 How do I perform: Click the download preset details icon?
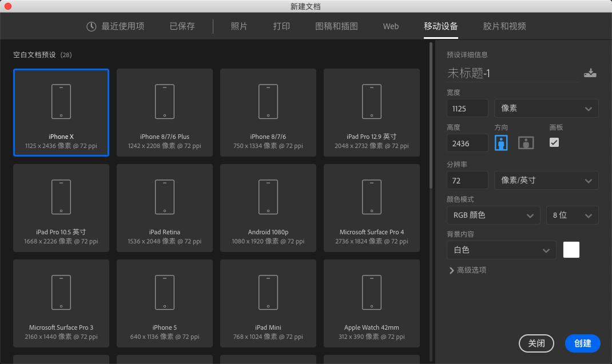tap(590, 73)
